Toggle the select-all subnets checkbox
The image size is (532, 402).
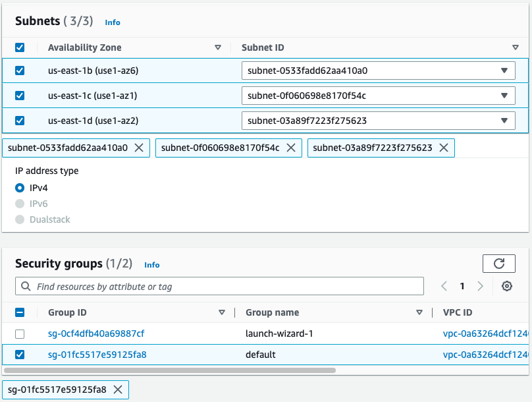click(19, 47)
